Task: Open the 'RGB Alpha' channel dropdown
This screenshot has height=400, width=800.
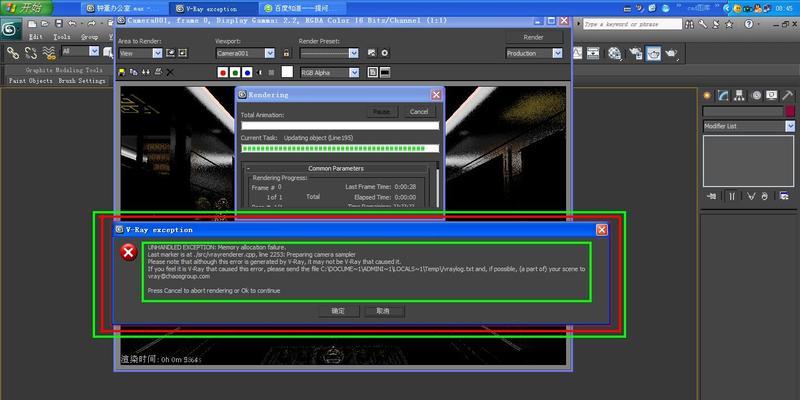Action: [x=330, y=73]
